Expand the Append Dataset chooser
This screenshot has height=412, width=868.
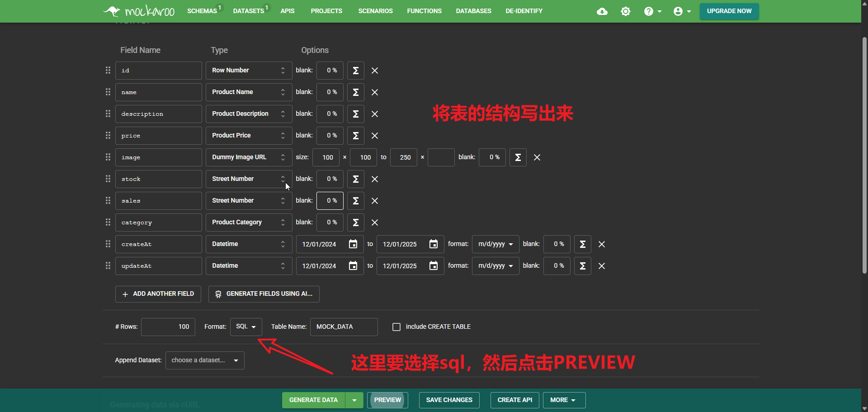tap(205, 360)
